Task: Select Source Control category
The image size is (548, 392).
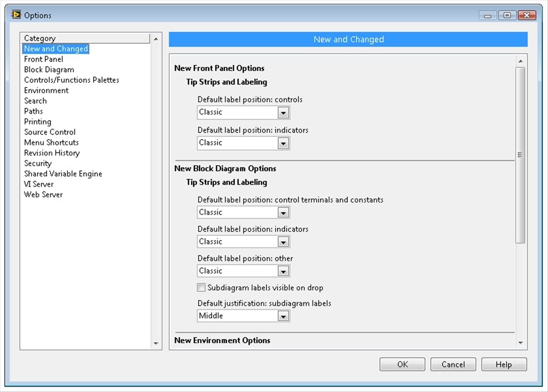Action: (50, 132)
